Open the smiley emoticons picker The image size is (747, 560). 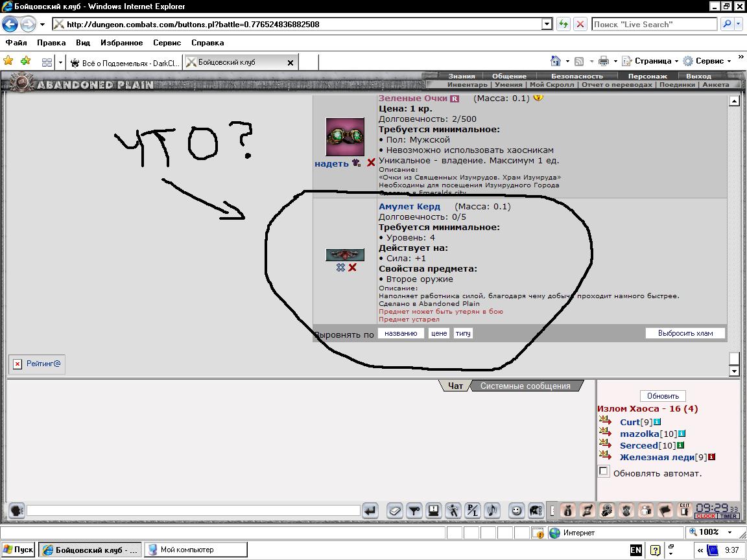coord(516,511)
